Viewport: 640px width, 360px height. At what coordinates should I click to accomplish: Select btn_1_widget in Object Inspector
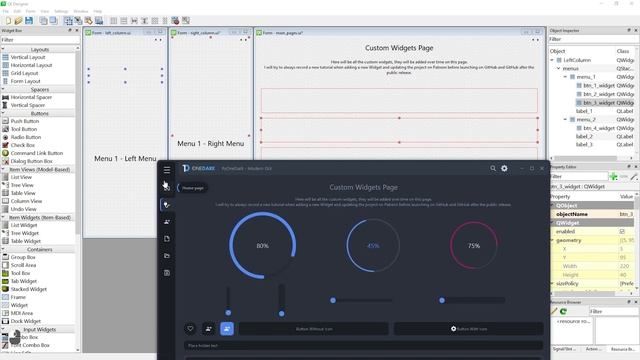(x=598, y=86)
